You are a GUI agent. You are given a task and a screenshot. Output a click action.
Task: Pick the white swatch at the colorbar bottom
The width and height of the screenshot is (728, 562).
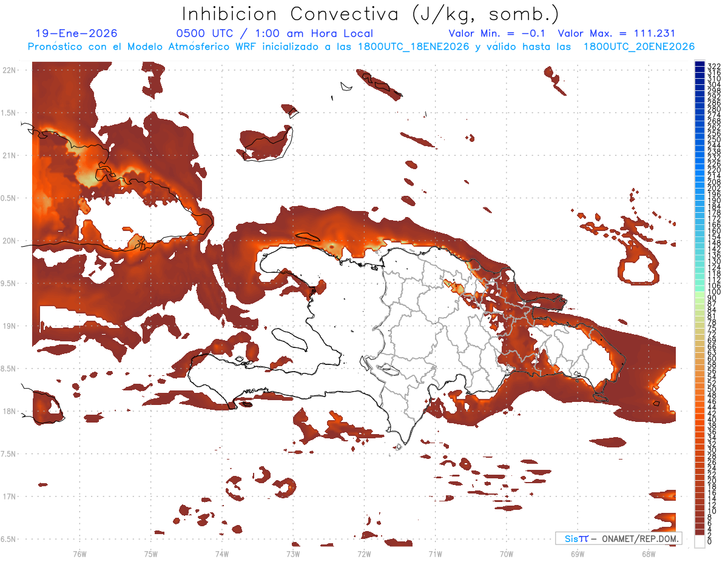[x=699, y=541]
